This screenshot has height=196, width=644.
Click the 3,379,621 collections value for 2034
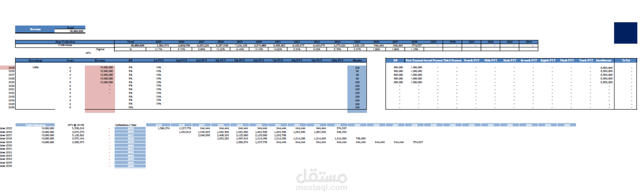(339, 45)
